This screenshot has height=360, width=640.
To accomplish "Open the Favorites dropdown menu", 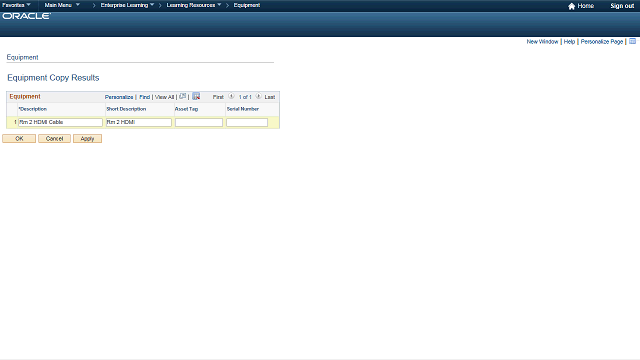I will 16,5.
